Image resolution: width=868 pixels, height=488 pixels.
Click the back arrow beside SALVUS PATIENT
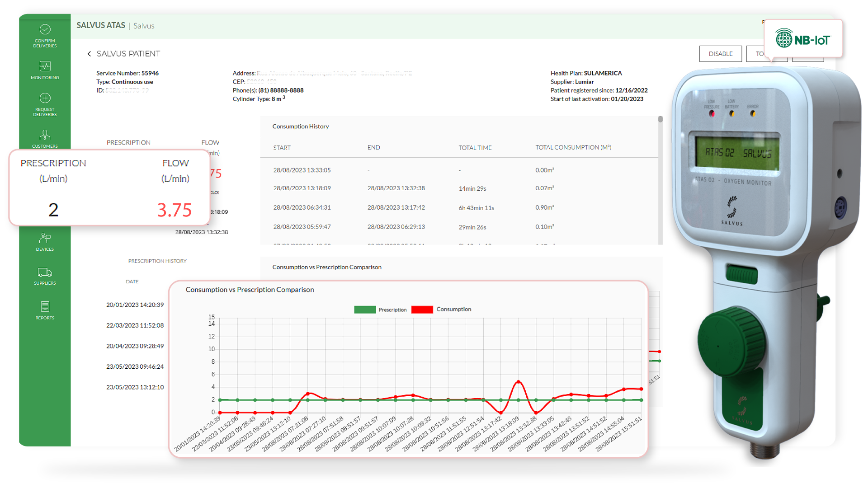89,53
